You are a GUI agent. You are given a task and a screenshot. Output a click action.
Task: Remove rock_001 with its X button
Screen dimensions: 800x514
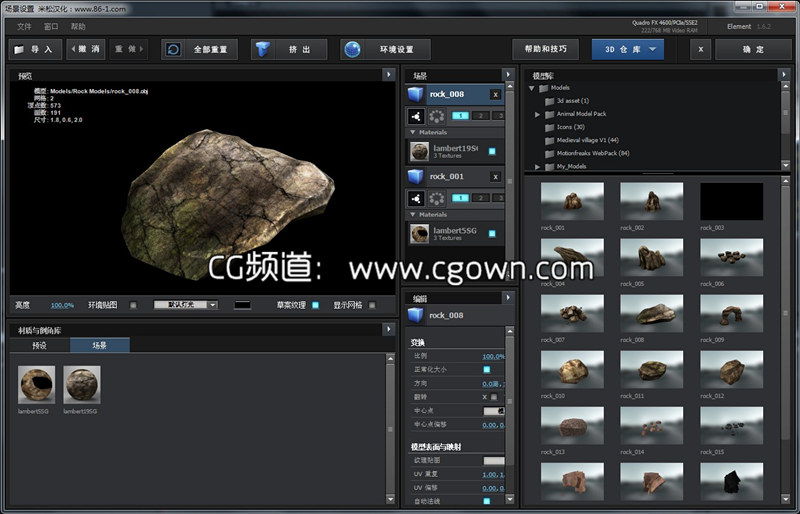[495, 177]
